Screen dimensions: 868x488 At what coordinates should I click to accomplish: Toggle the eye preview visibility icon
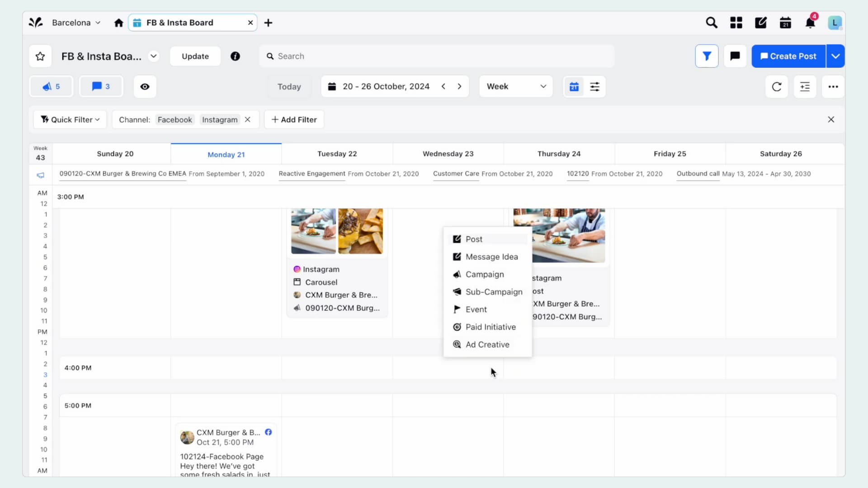145,86
